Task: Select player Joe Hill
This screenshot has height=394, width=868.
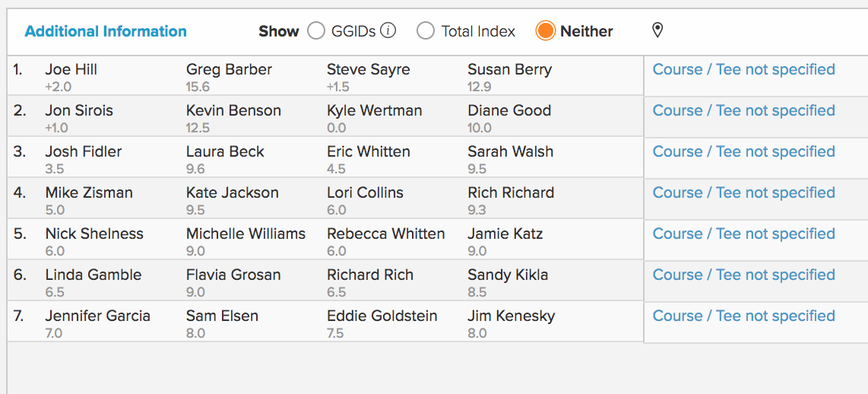Action: click(x=71, y=70)
